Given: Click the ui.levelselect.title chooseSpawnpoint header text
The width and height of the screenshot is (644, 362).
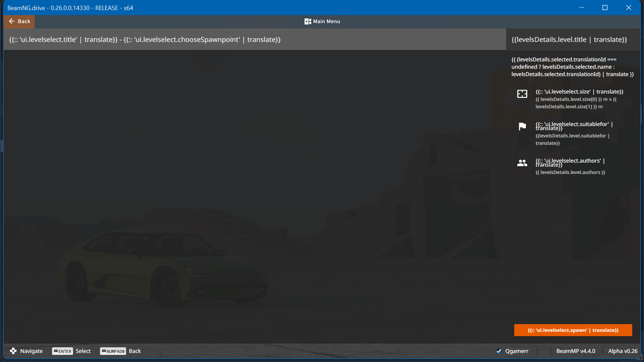Looking at the screenshot, I should [x=145, y=40].
